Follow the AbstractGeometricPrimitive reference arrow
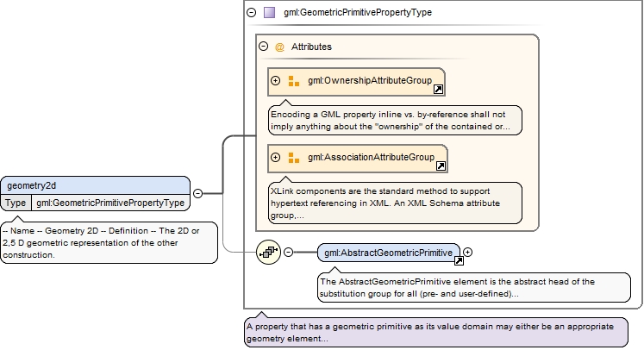 tap(459, 260)
